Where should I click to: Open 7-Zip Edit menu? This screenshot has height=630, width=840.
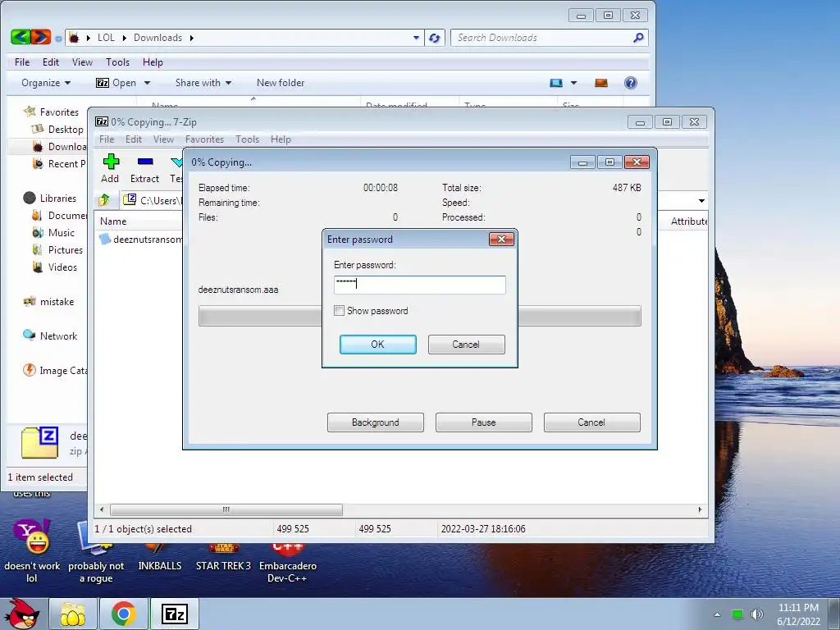134,139
